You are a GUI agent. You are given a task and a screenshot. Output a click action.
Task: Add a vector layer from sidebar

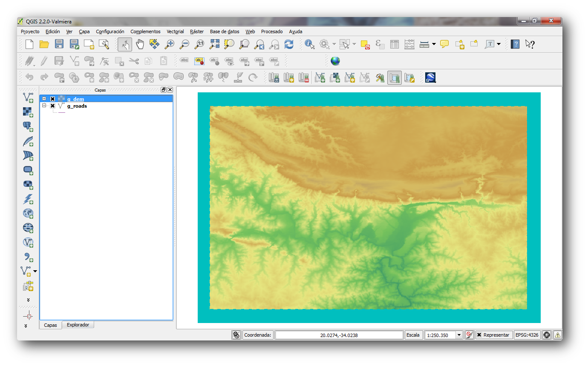(28, 98)
